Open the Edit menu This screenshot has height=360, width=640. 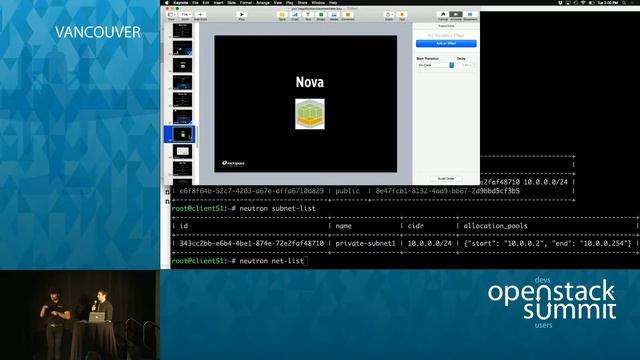(x=206, y=2)
